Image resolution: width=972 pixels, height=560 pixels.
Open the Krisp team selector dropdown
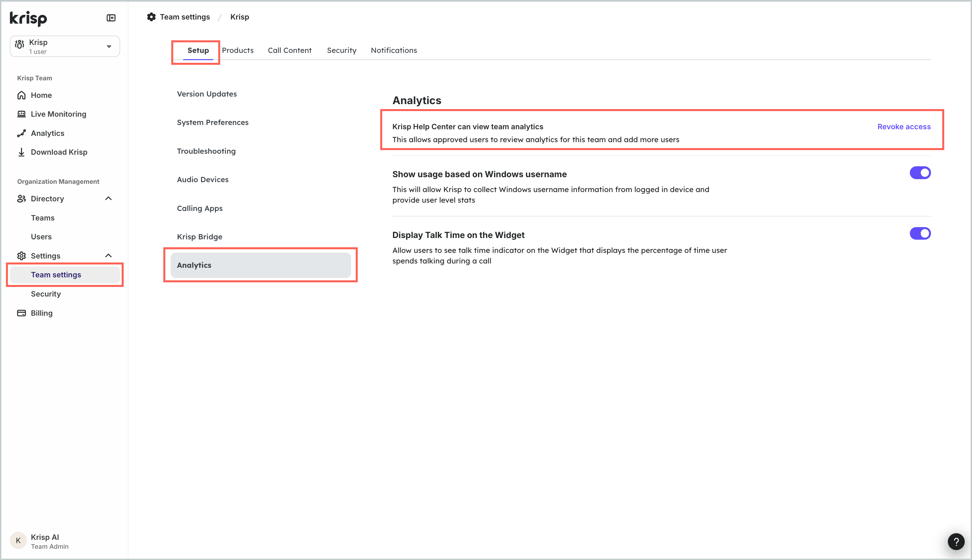[x=64, y=46]
